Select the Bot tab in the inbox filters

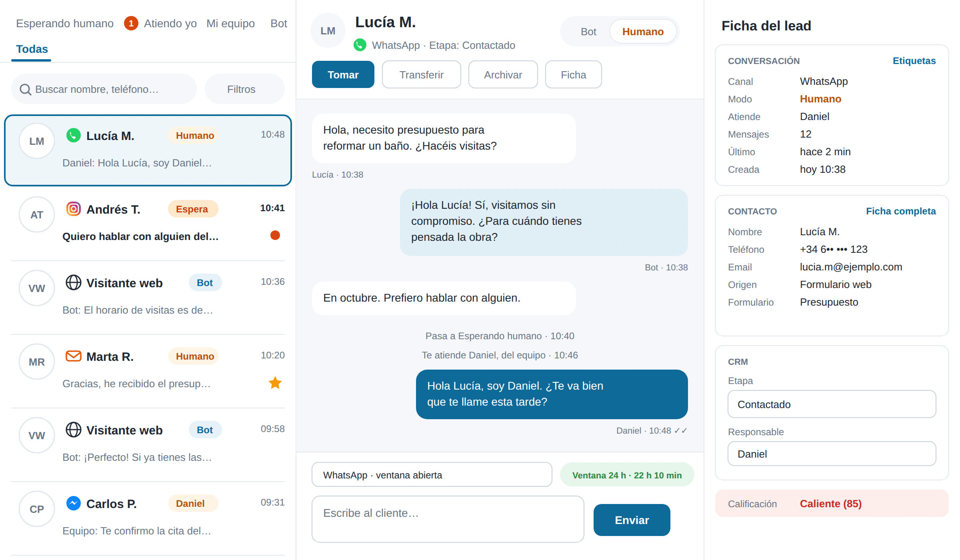[279, 24]
